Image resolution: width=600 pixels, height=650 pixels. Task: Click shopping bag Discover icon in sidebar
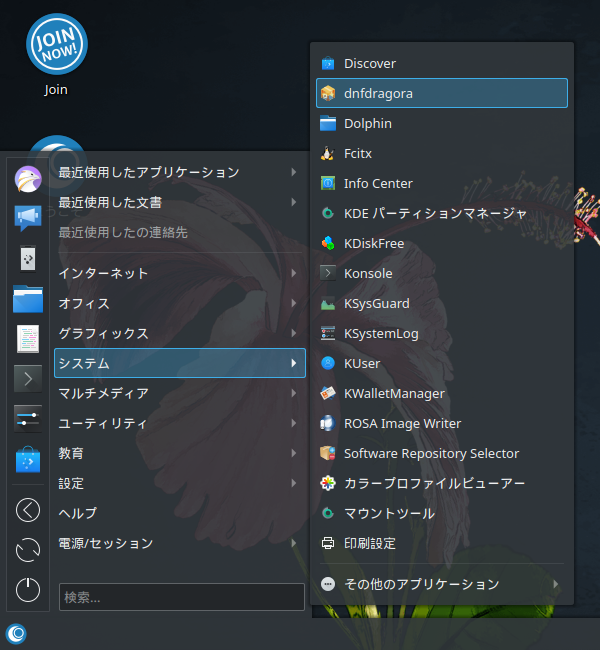[x=28, y=459]
